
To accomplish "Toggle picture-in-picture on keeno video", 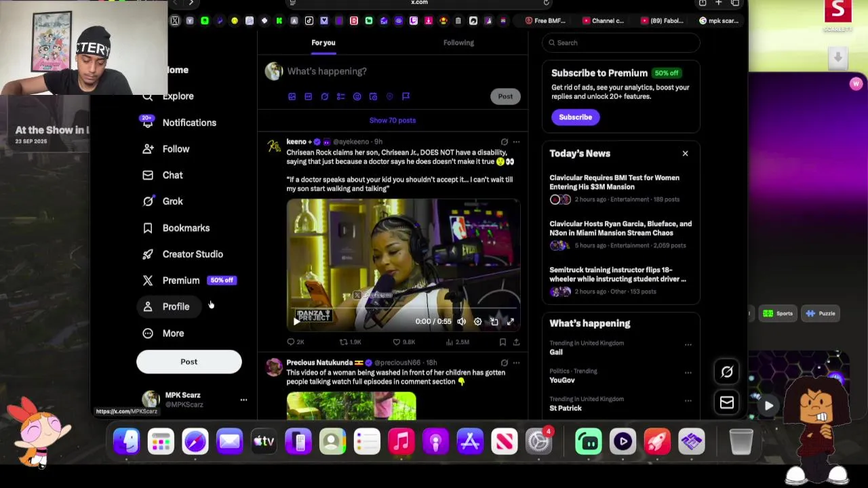I will (x=494, y=322).
